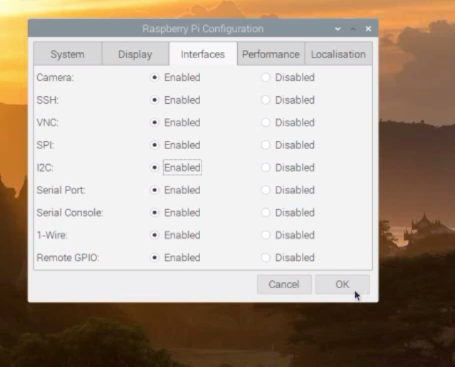Select the Interfaces tab

[203, 54]
